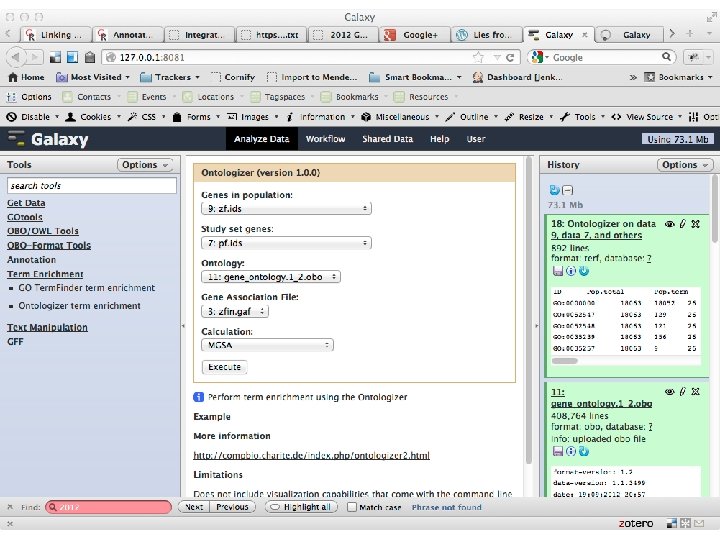720x540 pixels.
Task: Click the browser reload icon
Action: coord(510,57)
